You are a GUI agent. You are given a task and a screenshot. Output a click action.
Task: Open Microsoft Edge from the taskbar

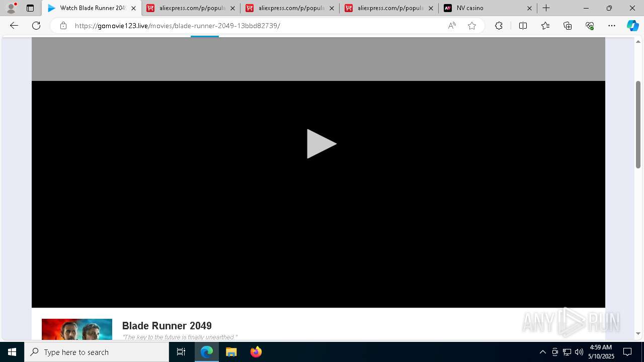pyautogui.click(x=207, y=352)
